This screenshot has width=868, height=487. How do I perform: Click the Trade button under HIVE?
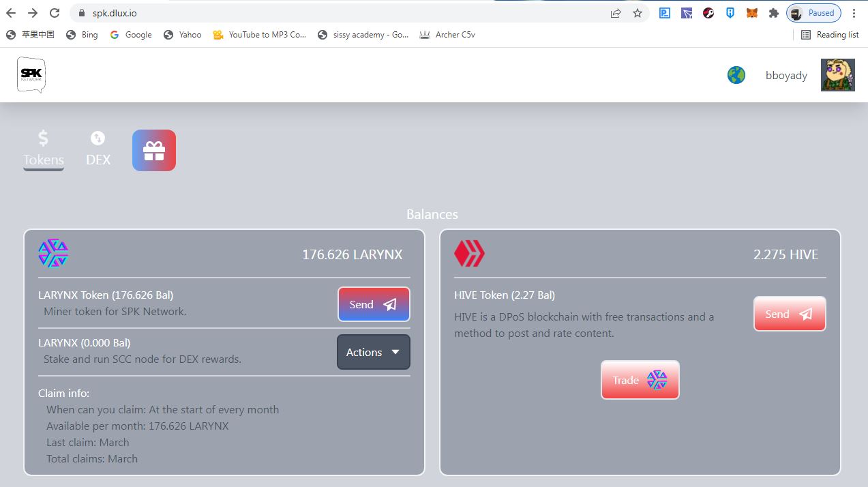pos(640,380)
